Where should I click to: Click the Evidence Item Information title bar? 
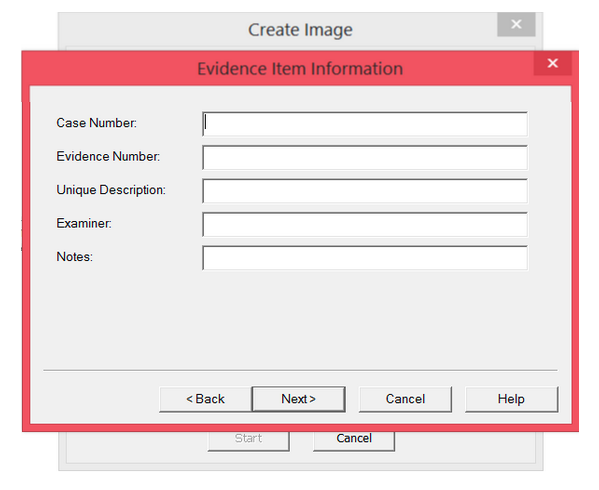point(300,69)
